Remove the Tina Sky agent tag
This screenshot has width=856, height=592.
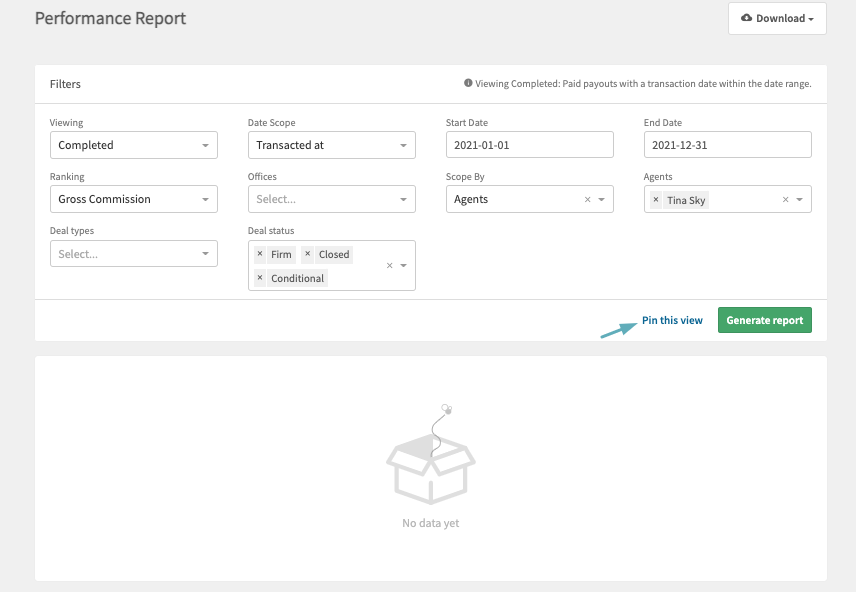656,200
